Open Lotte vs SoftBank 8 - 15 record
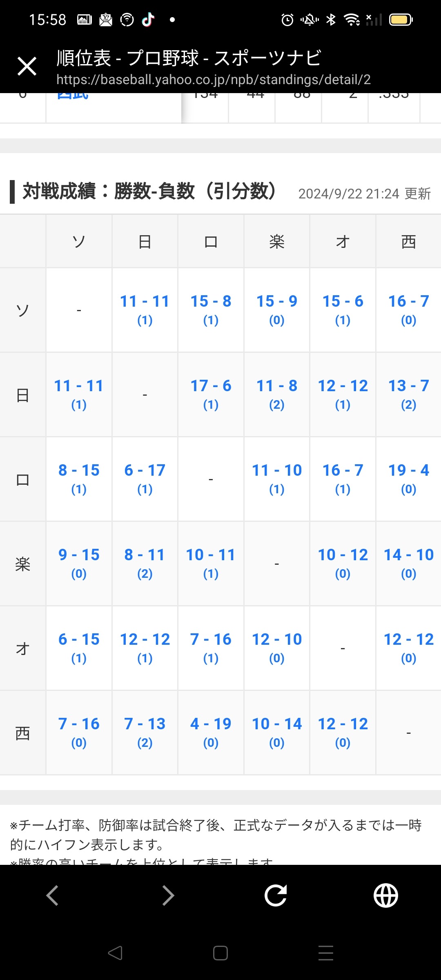Image resolution: width=441 pixels, height=980 pixels. click(79, 478)
